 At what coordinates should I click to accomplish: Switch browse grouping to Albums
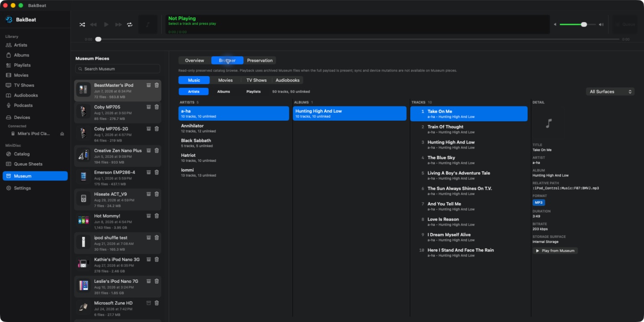[224, 91]
